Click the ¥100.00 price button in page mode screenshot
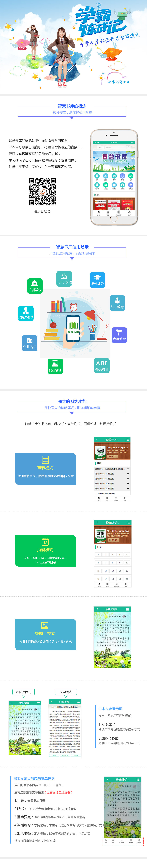Image resolution: width=147 pixels, height=868 pixels. click(113, 540)
